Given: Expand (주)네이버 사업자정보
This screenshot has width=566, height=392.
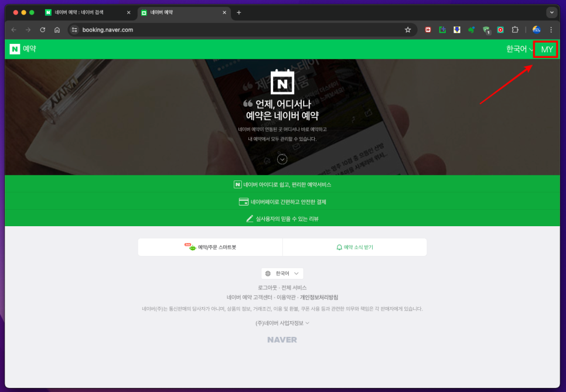Looking at the screenshot, I should coord(282,323).
